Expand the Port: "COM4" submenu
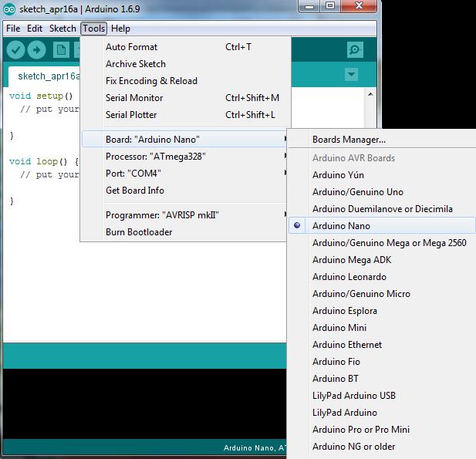 [184, 174]
